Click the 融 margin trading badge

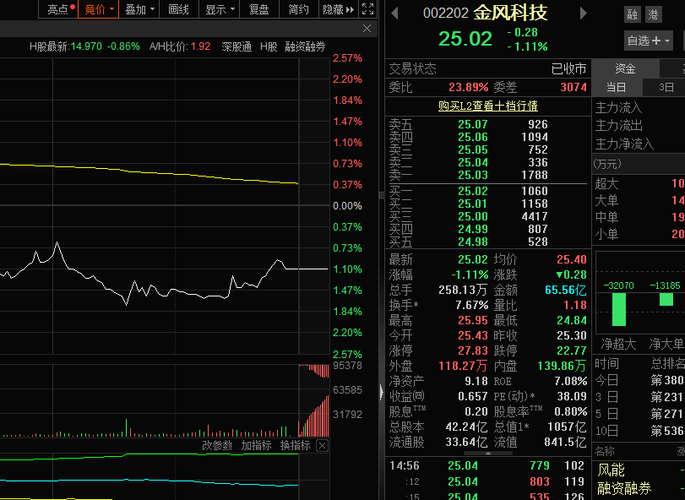[632, 15]
